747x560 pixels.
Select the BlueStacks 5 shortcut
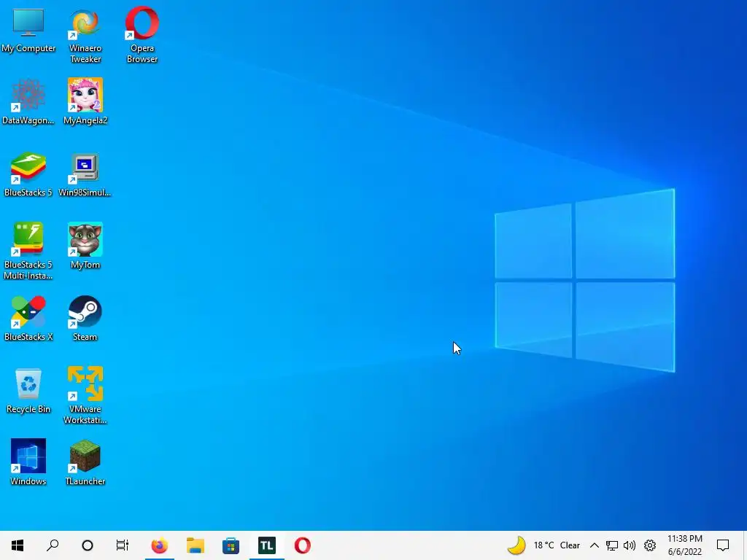(x=28, y=174)
